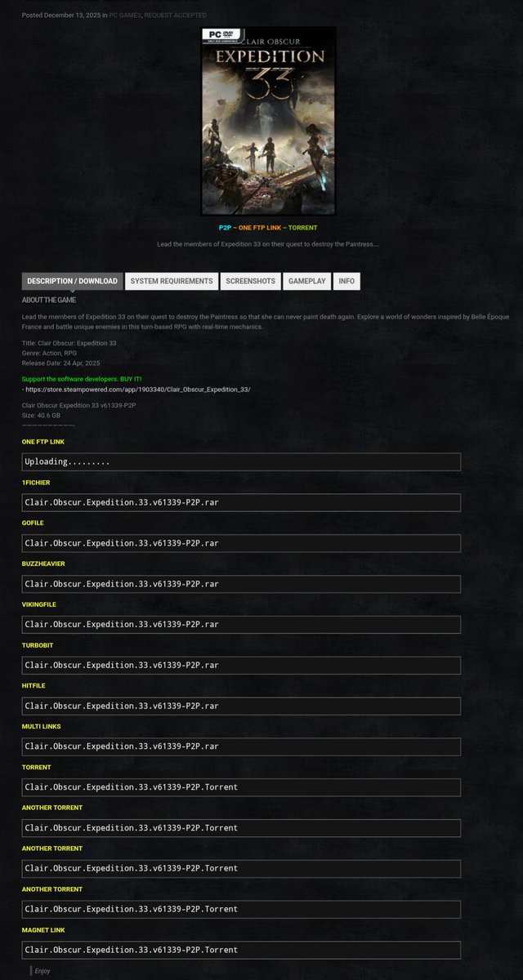Image resolution: width=523 pixels, height=980 pixels.
Task: Open the Steam store URL link
Action: pos(138,390)
